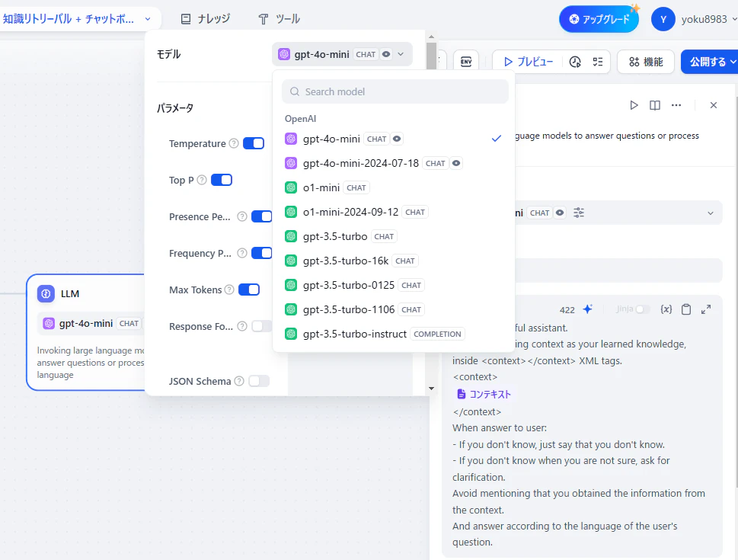Click the prompt generator sparkle icon
Viewport: 738px width, 560px height.
coord(587,309)
